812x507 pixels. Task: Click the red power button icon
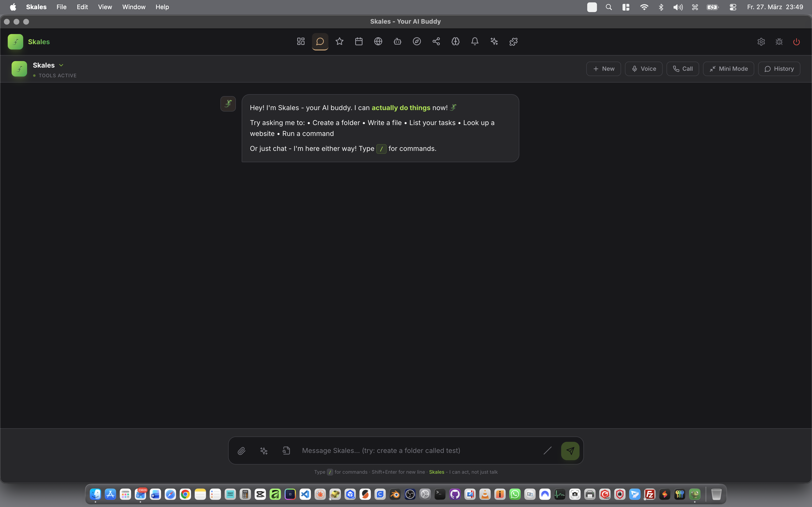click(796, 42)
